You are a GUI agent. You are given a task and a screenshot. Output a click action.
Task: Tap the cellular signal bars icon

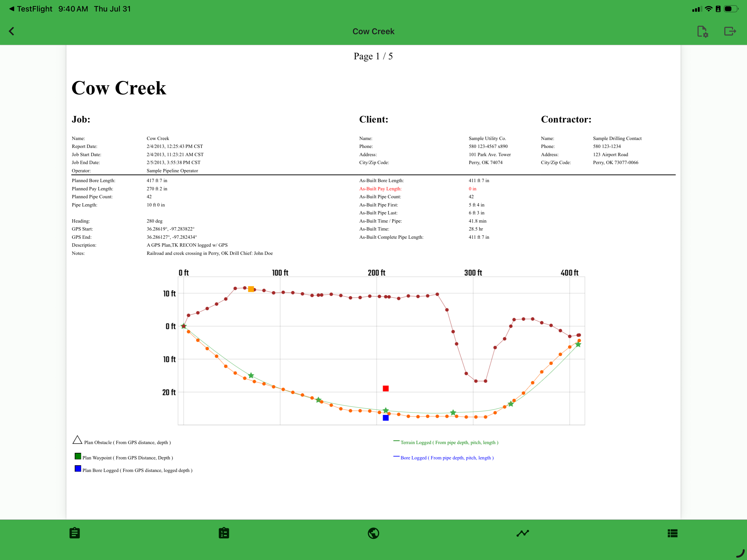(697, 9)
